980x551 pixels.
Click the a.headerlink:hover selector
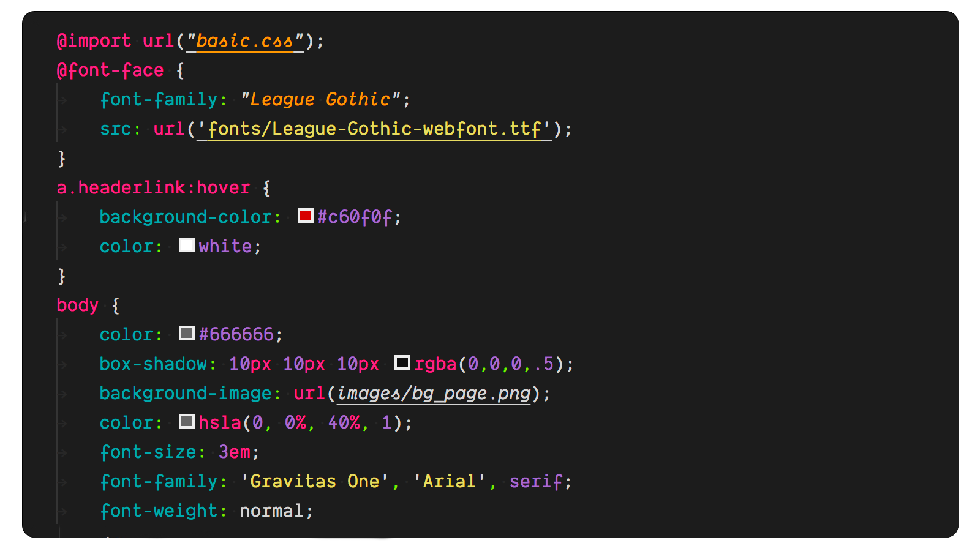coord(153,187)
